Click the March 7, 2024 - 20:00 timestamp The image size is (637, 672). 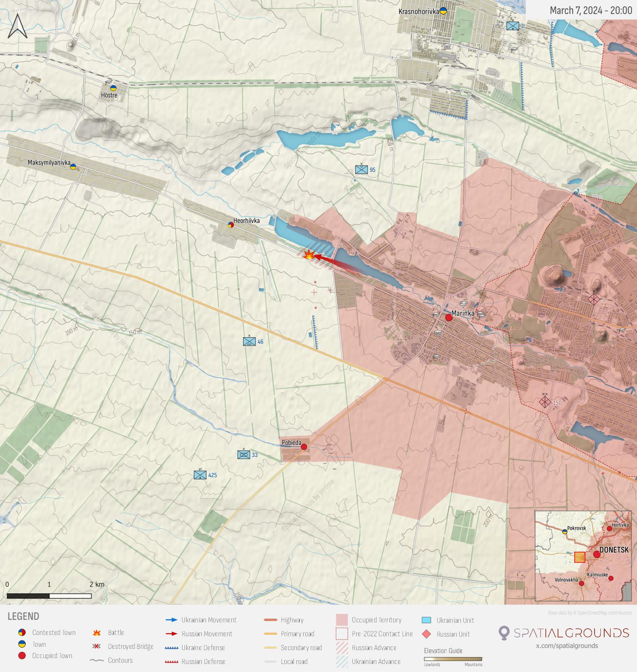(x=591, y=11)
